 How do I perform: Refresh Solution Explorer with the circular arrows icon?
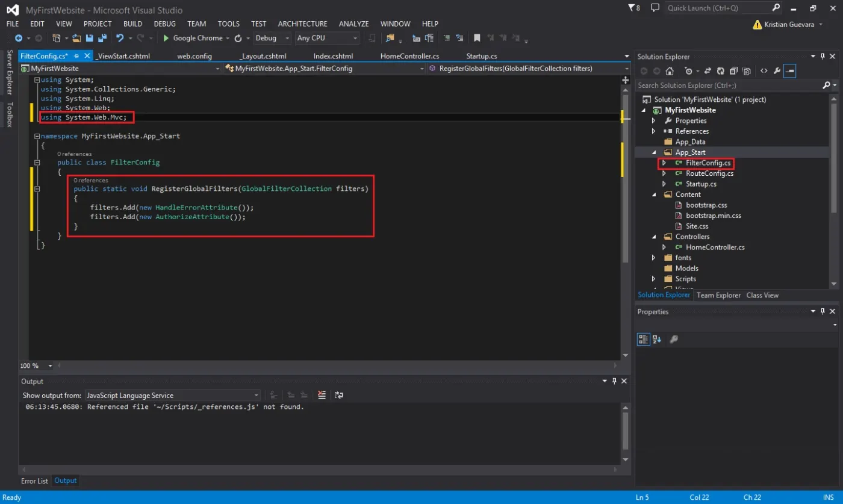[x=719, y=71]
